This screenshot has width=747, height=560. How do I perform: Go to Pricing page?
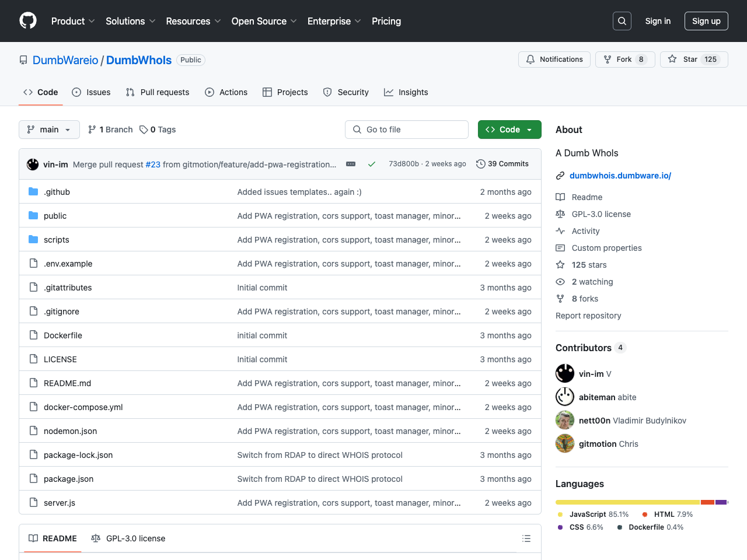click(x=386, y=21)
